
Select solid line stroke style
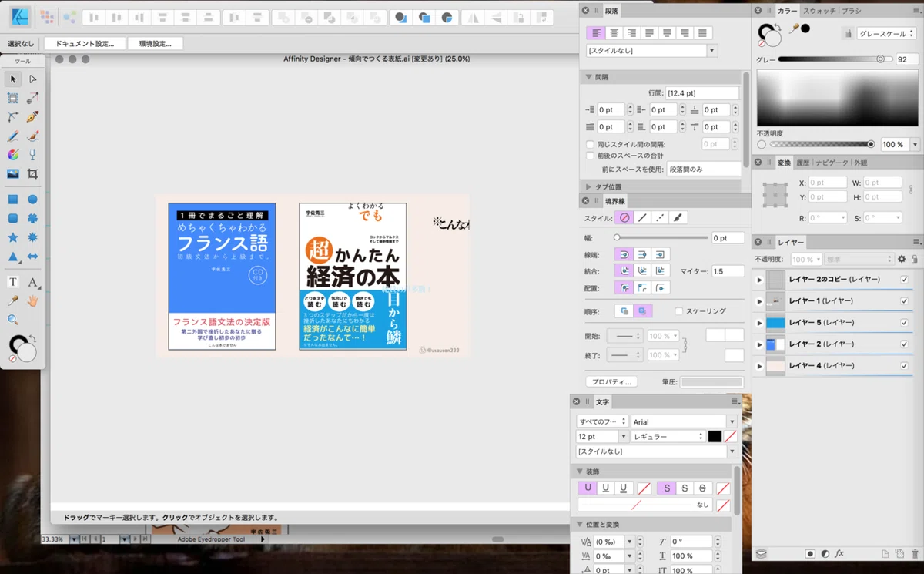[642, 218]
